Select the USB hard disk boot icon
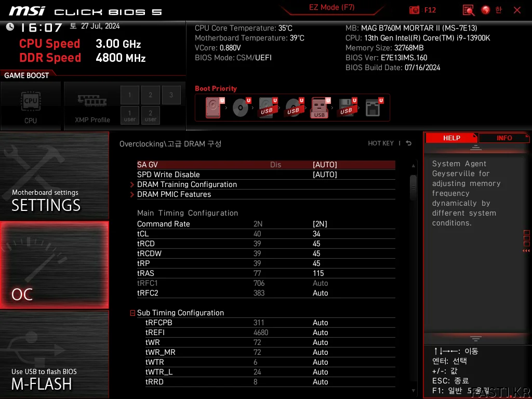The width and height of the screenshot is (532, 399). coord(268,108)
